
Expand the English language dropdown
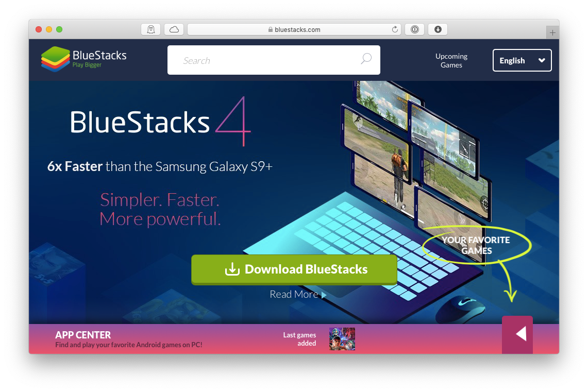tap(522, 60)
